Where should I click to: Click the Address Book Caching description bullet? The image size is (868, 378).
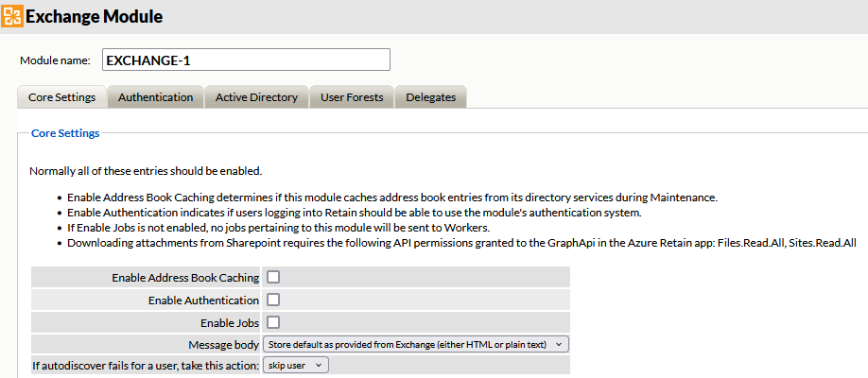(392, 198)
